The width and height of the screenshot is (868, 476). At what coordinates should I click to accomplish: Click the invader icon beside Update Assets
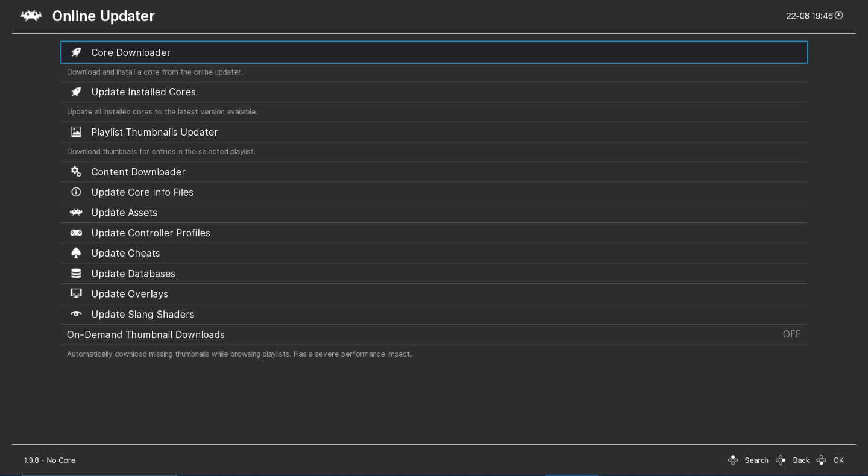76,213
